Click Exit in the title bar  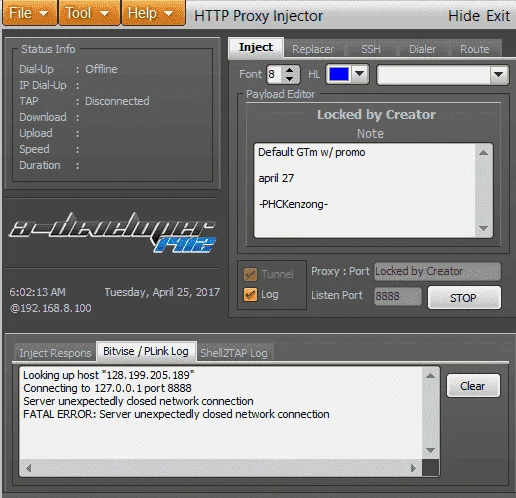coord(498,16)
